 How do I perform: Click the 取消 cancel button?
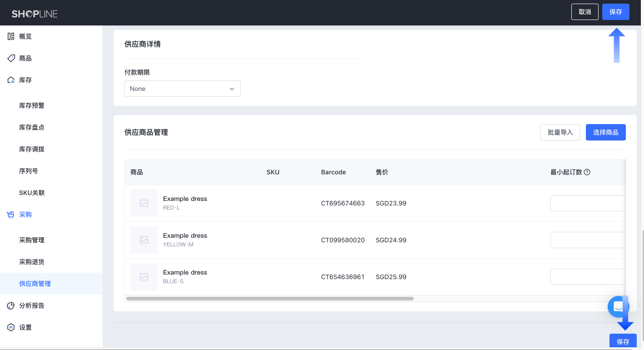point(585,12)
